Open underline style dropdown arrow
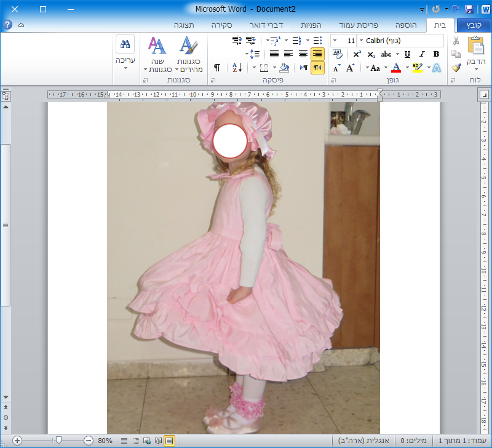Viewport: 492px width, 448px height. 397,54
